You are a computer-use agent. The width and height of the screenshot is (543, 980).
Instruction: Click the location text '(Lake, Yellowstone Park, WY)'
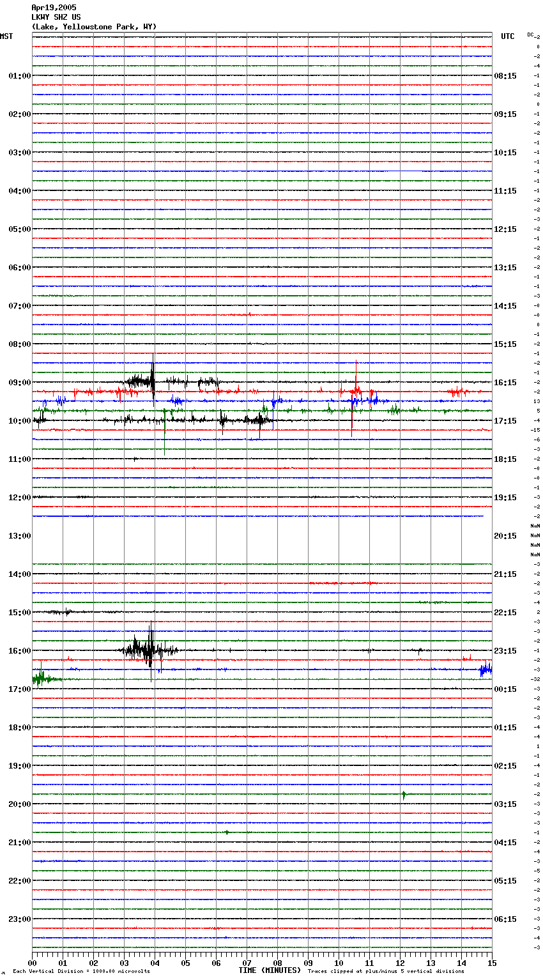[x=94, y=27]
